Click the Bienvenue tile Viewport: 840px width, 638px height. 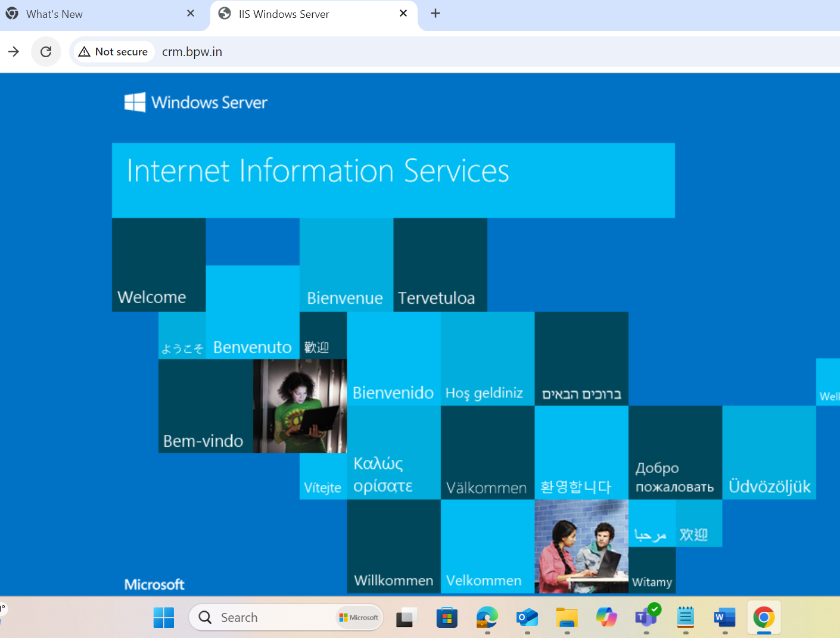pos(347,265)
